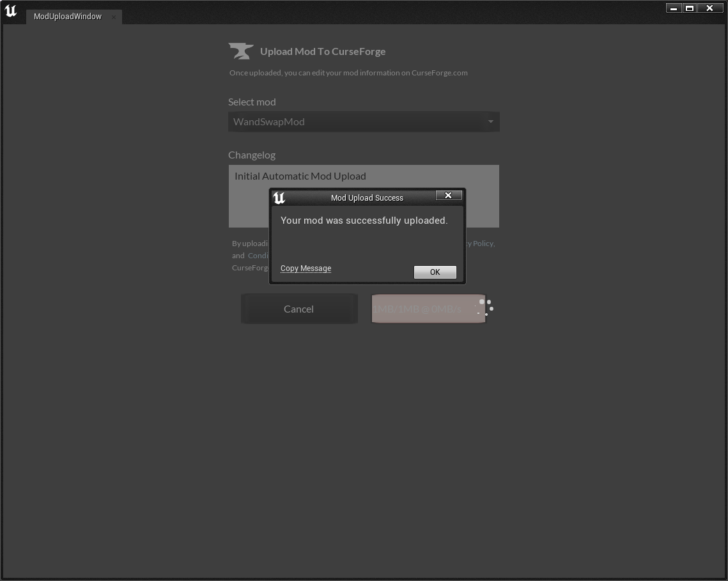Click the CurseForge.com edit information subtitle
Screen dimensions: 728x581
[x=348, y=73]
